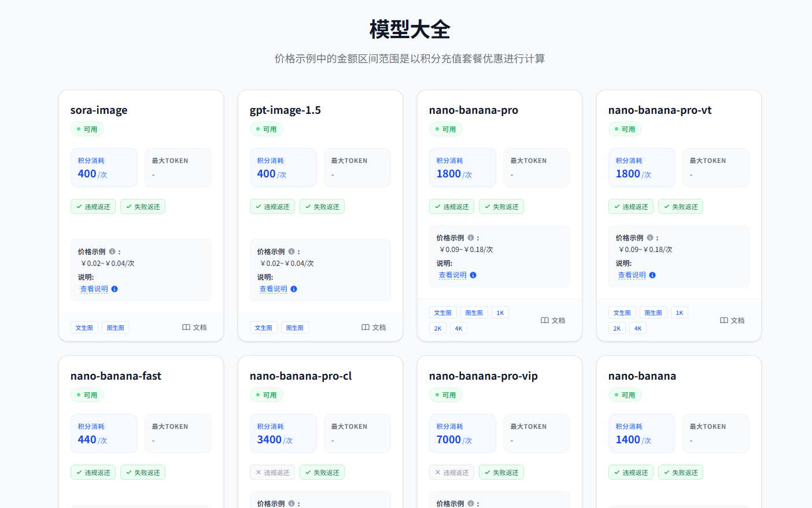Click the blue info icon beside nano-banana-pro 查看说明
Image resolution: width=812 pixels, height=508 pixels.
[x=473, y=275]
